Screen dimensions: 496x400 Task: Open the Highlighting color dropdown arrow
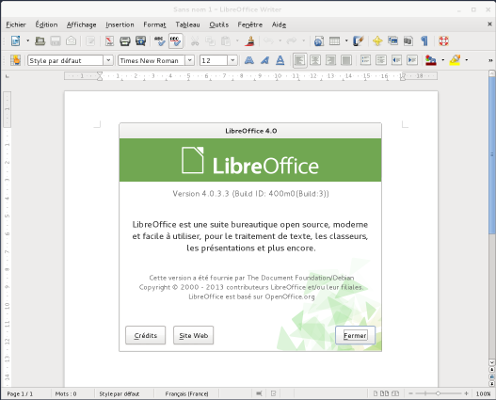click(x=466, y=60)
